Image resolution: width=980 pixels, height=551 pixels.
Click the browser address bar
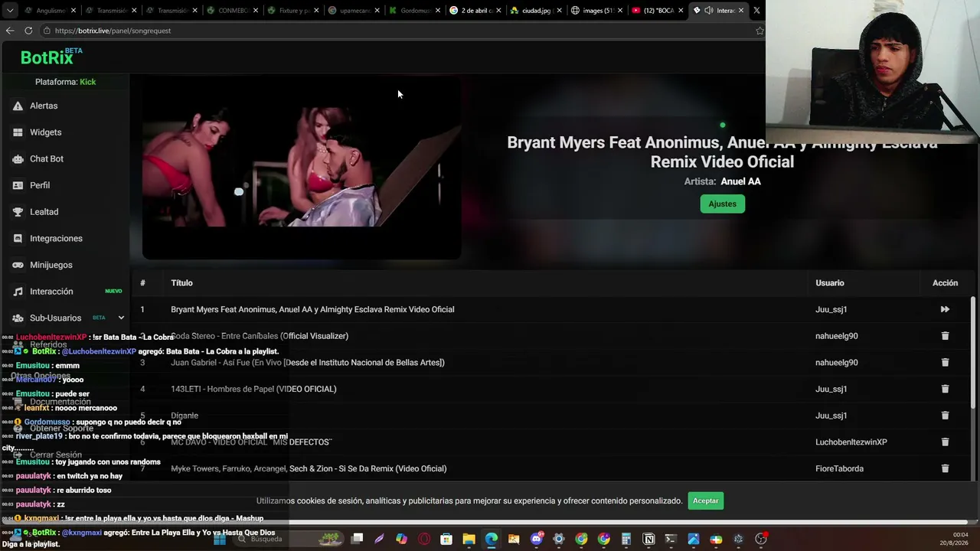click(398, 31)
